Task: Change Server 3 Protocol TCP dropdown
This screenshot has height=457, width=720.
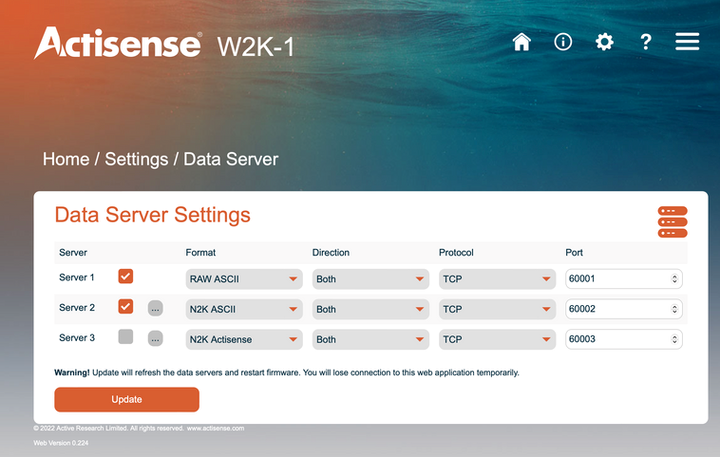Action: pyautogui.click(x=497, y=339)
